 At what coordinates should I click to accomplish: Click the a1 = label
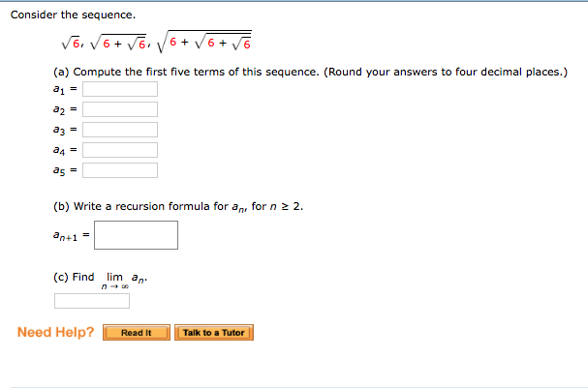(64, 89)
